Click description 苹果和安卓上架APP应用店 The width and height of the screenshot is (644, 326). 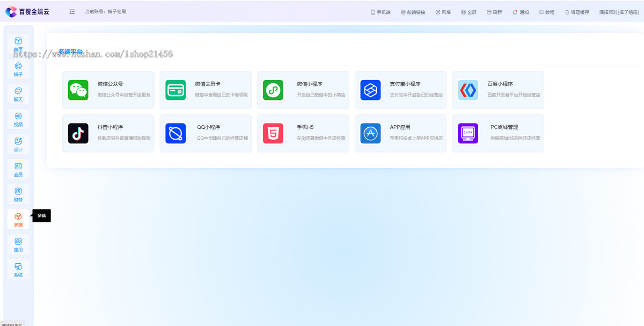tap(416, 138)
